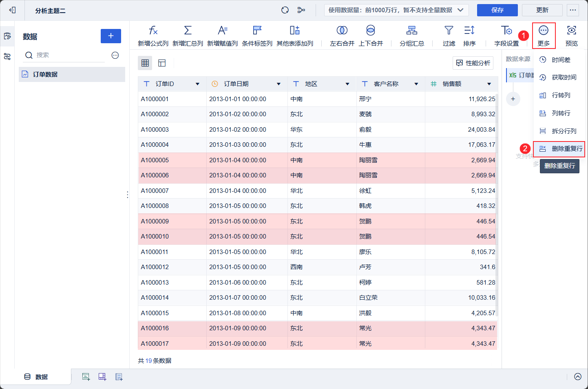Choose 删除重复行 from the More menu
This screenshot has width=588, height=389.
coord(559,149)
